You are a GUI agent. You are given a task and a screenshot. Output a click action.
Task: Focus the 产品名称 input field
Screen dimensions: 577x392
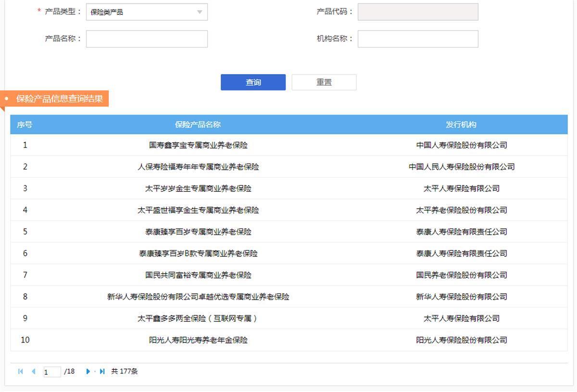tap(147, 39)
